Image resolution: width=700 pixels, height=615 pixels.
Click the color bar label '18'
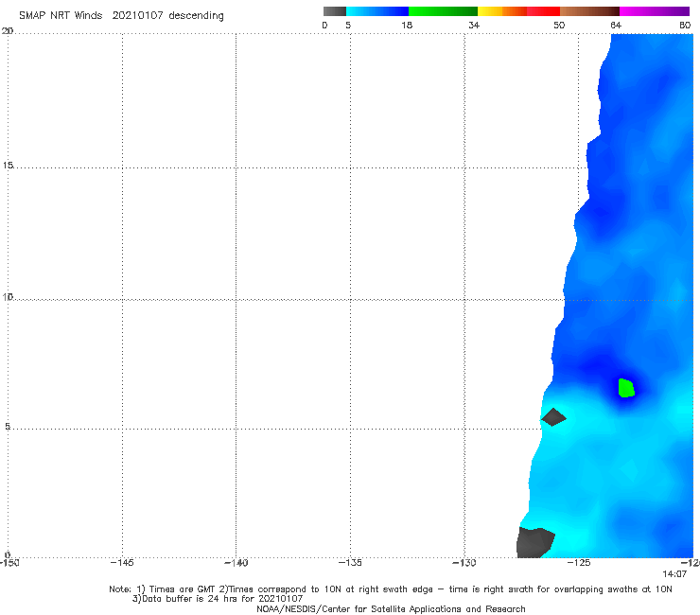[x=407, y=25]
